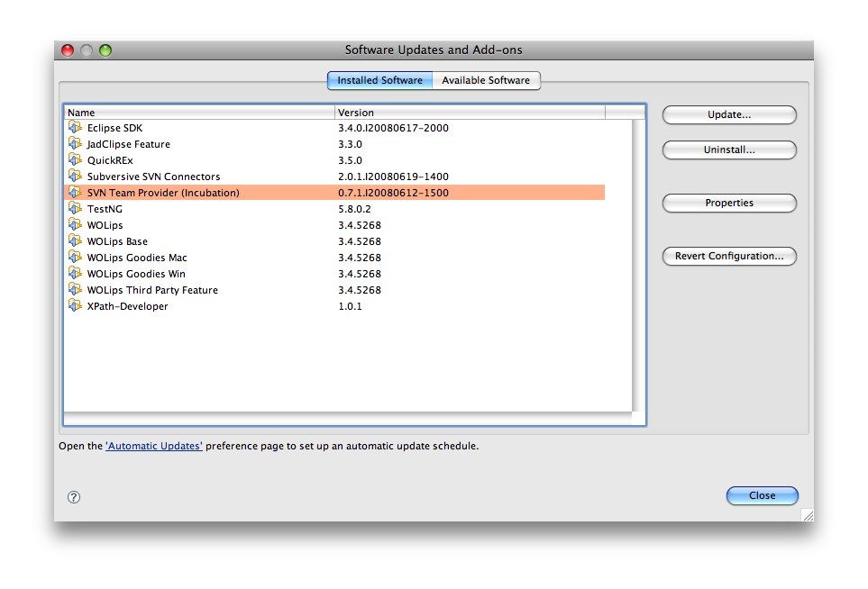Open help via the question mark icon
The width and height of the screenshot is (868, 589).
pyautogui.click(x=73, y=496)
